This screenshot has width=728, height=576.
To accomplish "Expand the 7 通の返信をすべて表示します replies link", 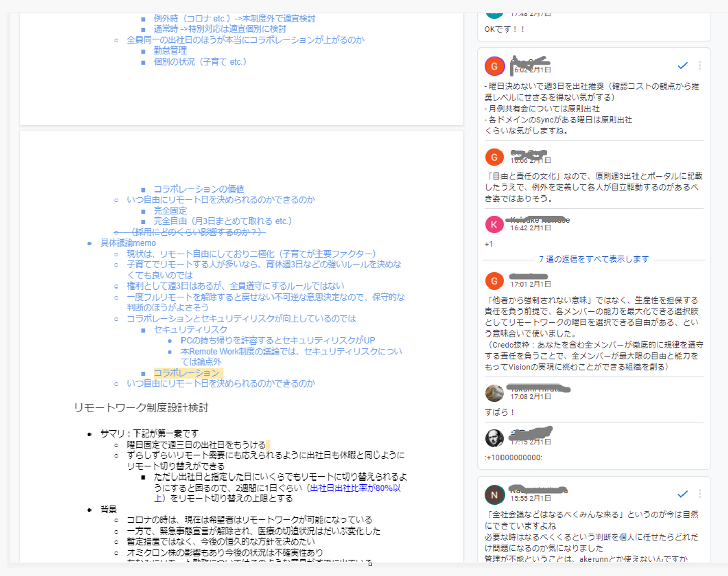I will [594, 259].
